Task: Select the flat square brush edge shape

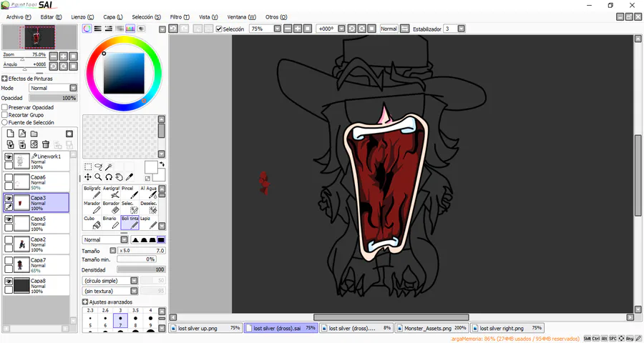Action: tap(161, 239)
